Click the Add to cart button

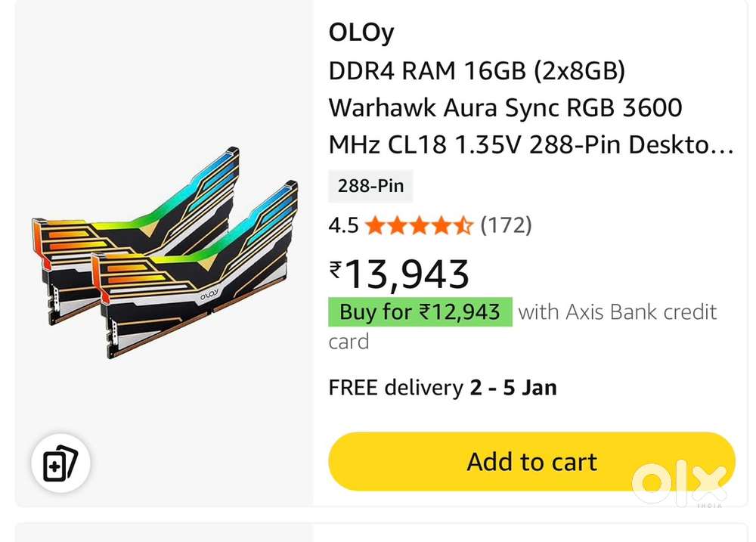coord(531,461)
